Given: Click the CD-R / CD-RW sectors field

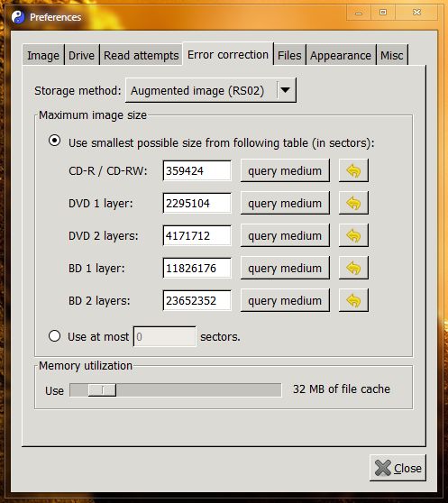Looking at the screenshot, I should point(197,170).
